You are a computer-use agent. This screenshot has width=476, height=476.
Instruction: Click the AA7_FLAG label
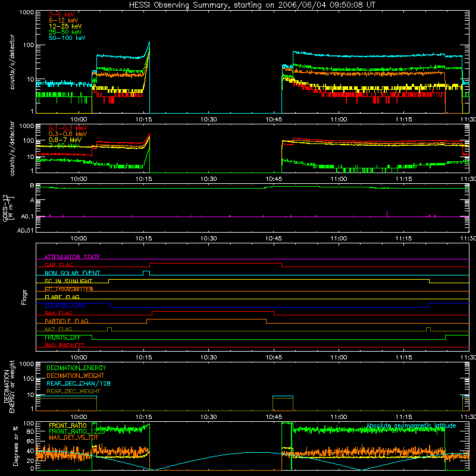(x=58, y=329)
